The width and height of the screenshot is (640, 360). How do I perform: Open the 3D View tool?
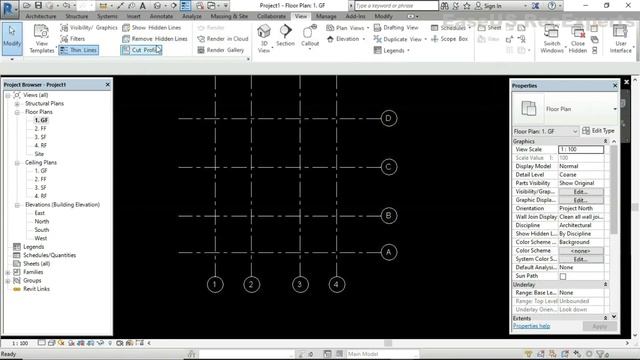click(x=264, y=38)
